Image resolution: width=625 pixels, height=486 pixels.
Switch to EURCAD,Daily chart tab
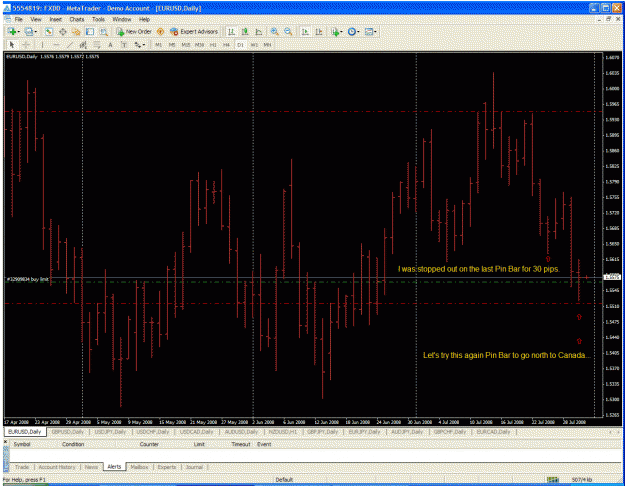(493, 432)
